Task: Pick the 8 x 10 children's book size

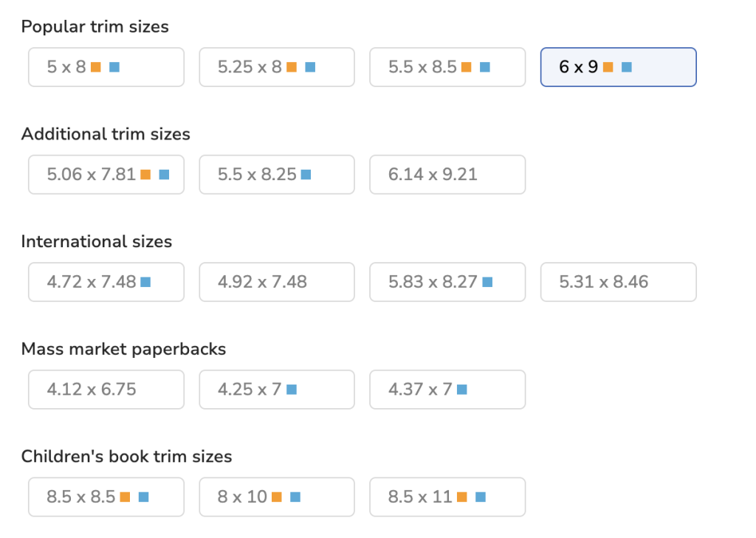Action: 276,497
